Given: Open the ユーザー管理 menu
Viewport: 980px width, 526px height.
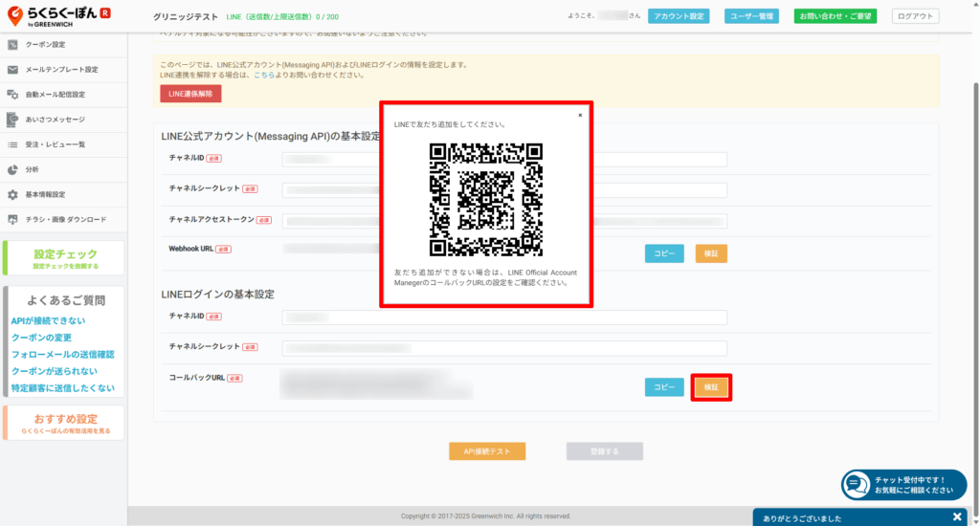Looking at the screenshot, I should 751,16.
